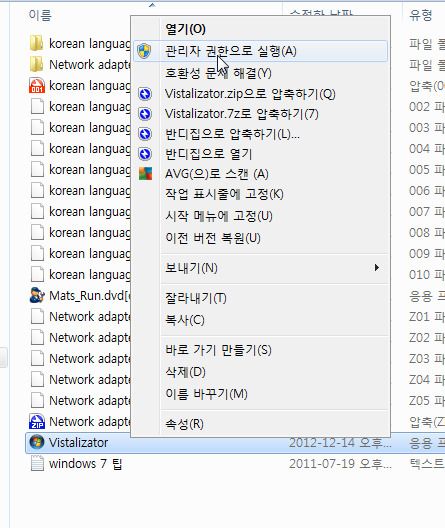Click Bandizip icon beside Vistalizator.7z로 압축하기
Screen dimensions: 445x528
coord(145,114)
